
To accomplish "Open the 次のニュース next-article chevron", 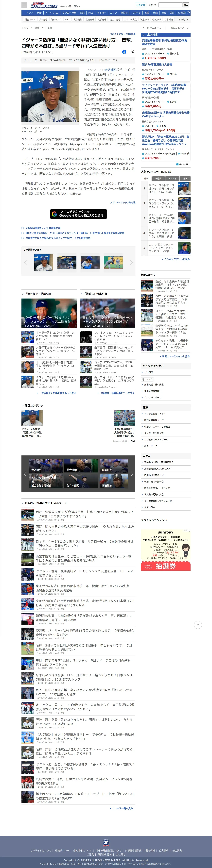I will pos(188,28).
